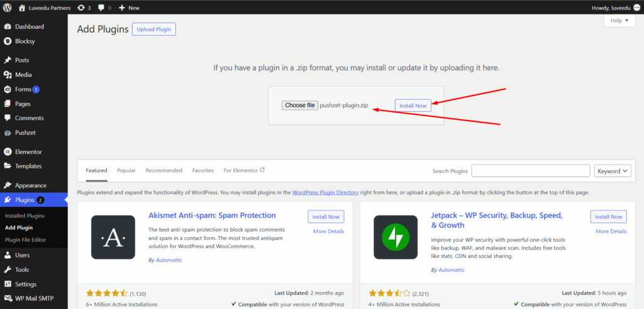644x309 pixels.
Task: Click the Appearance brush icon in sidebar
Action: click(8, 185)
